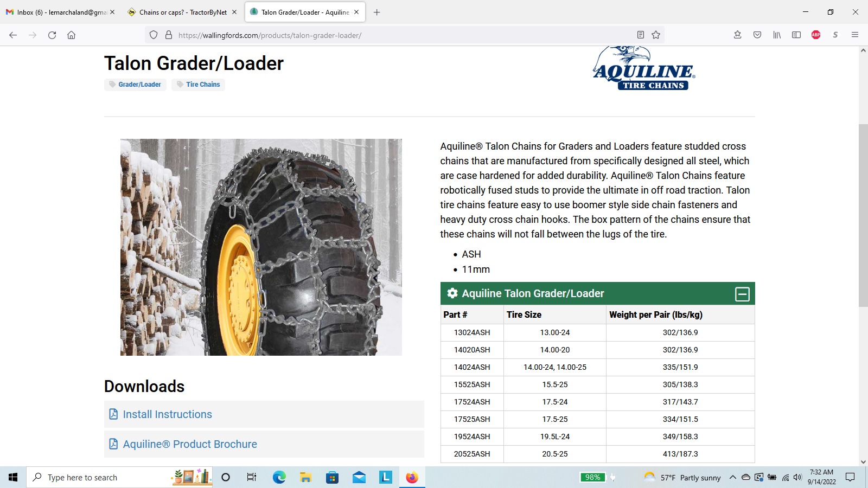
Task: Select part number 20525ASH
Action: [x=472, y=454]
